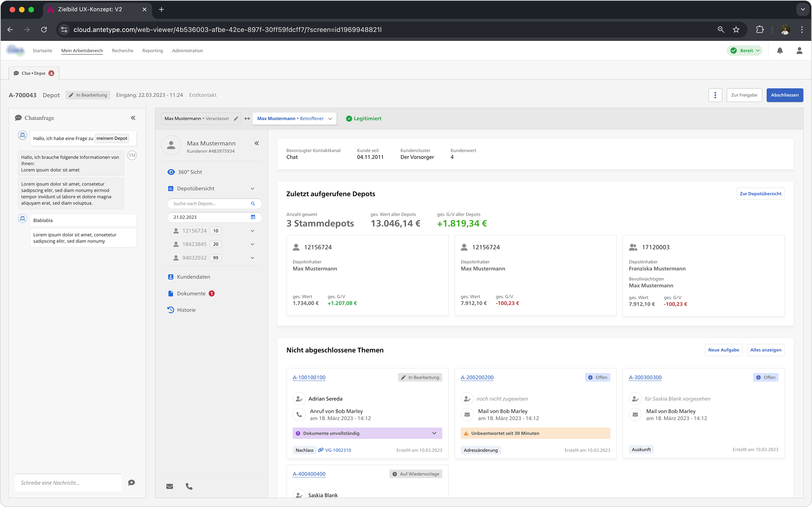Click the Unbeantwortet seit 30 Minuten warning
Image resolution: width=812 pixels, height=507 pixels.
click(x=535, y=433)
